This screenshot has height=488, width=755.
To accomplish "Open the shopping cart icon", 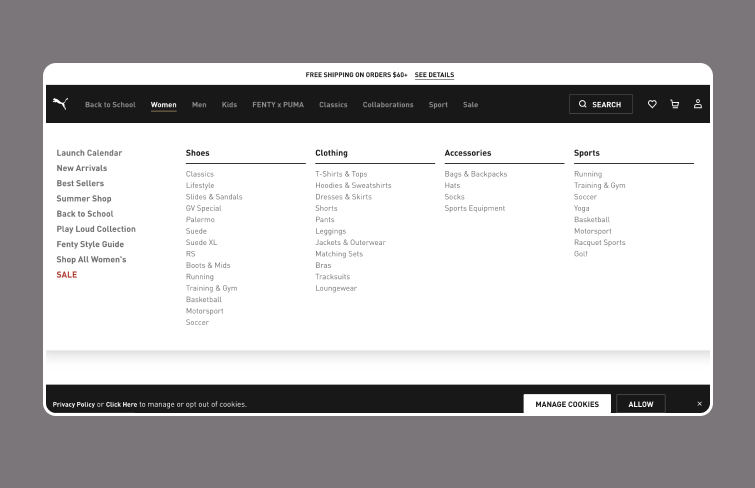I will [675, 104].
